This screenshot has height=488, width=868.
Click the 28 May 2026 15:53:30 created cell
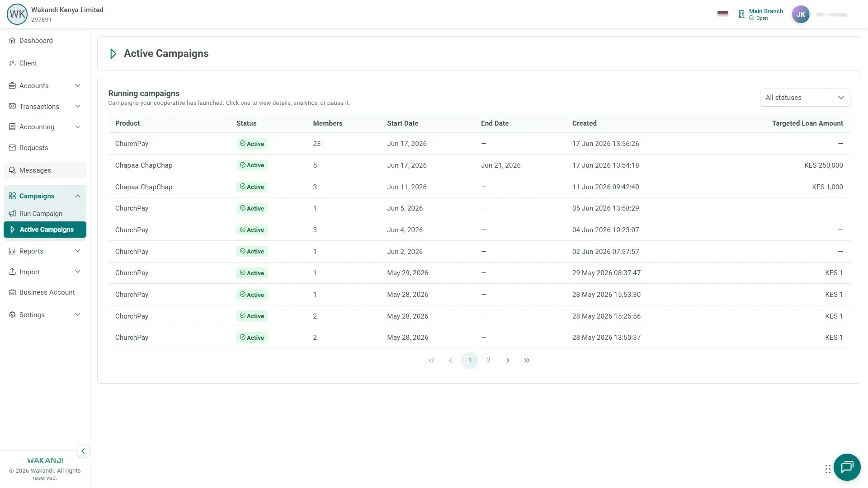click(x=606, y=295)
